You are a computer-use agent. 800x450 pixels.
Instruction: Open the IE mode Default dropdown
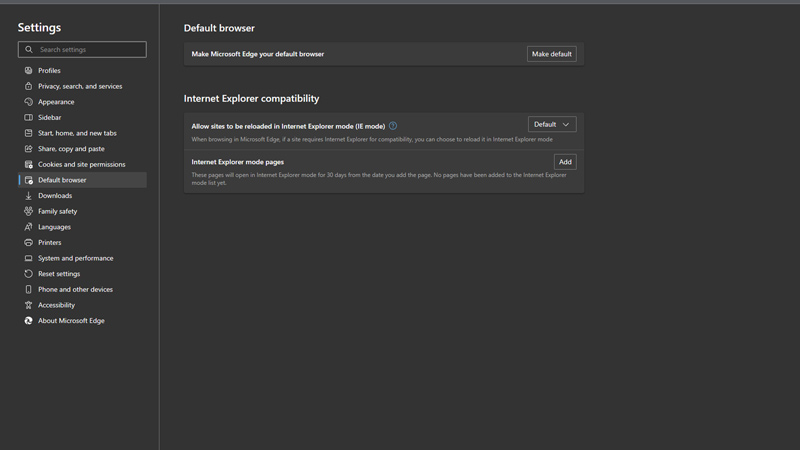(552, 124)
